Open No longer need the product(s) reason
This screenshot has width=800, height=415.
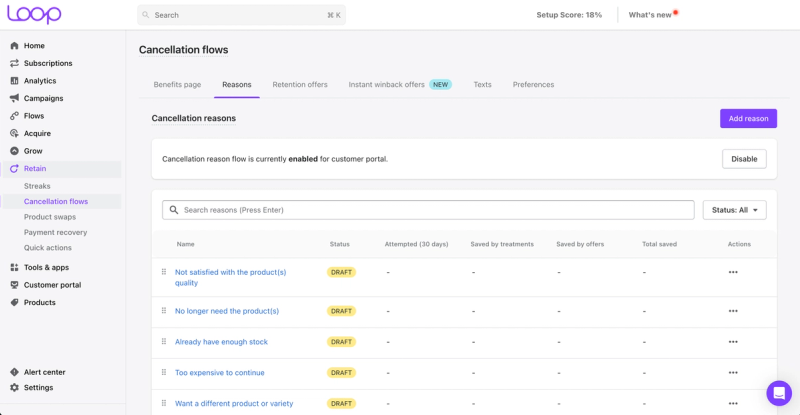click(227, 311)
